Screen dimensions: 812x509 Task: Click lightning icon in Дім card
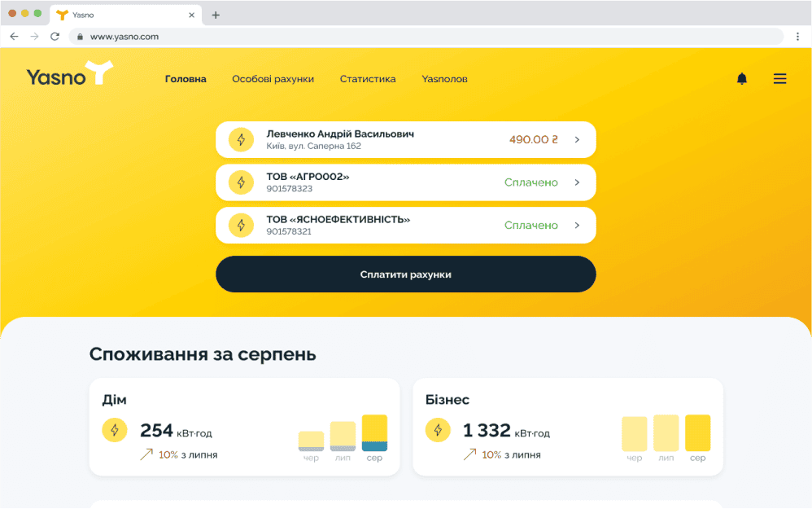pos(115,430)
